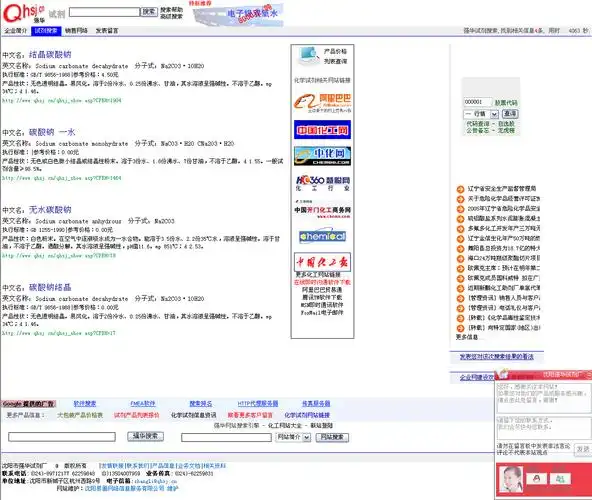The image size is (592, 500).
Task: Click the 发送 button in chat popup
Action: coord(583,449)
